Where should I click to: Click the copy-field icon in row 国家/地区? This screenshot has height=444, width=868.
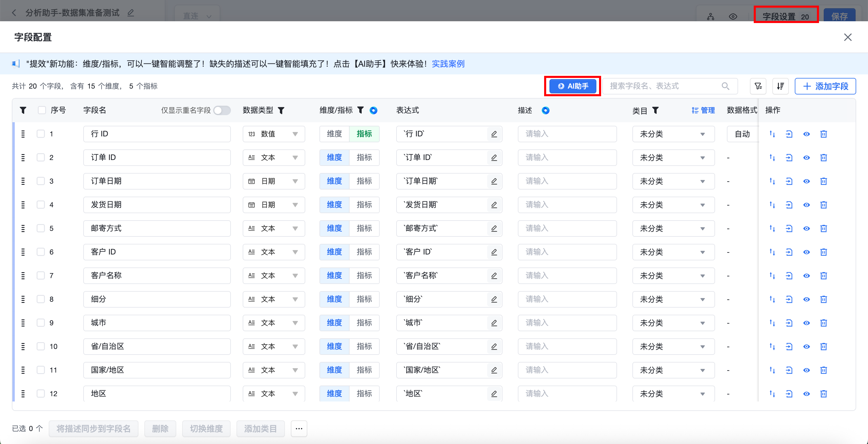pyautogui.click(x=789, y=370)
